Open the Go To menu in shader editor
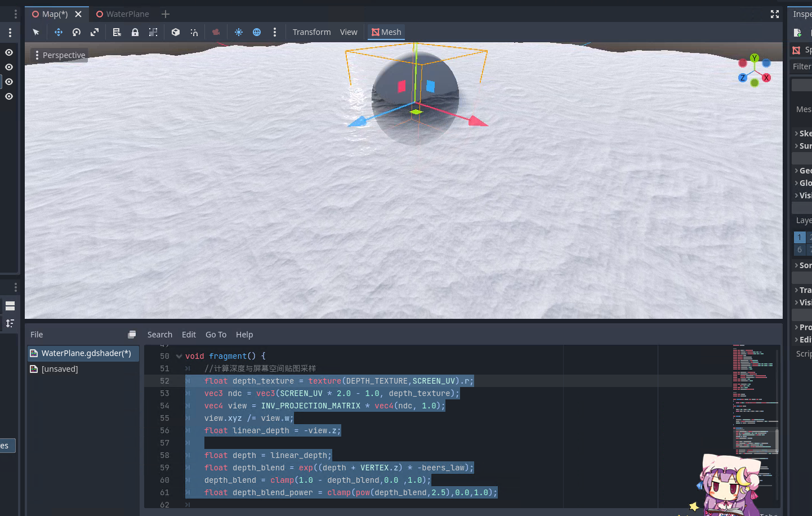Viewport: 812px width, 516px height. coord(216,335)
